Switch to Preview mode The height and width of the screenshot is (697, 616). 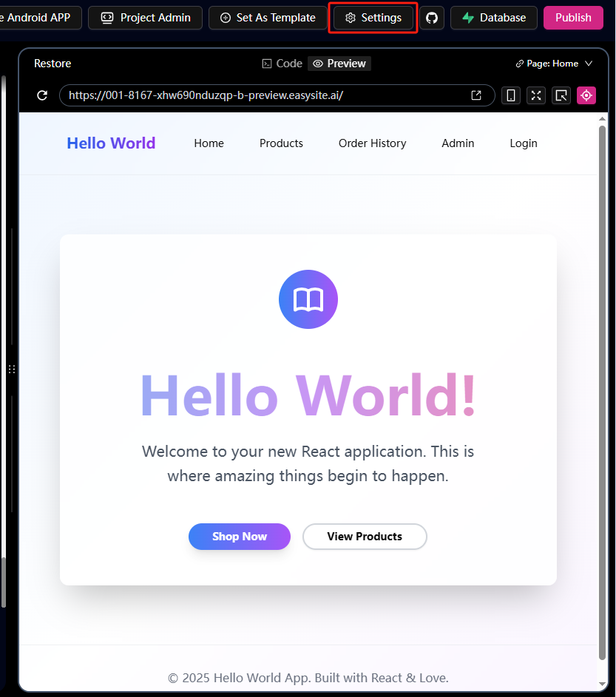coord(339,64)
